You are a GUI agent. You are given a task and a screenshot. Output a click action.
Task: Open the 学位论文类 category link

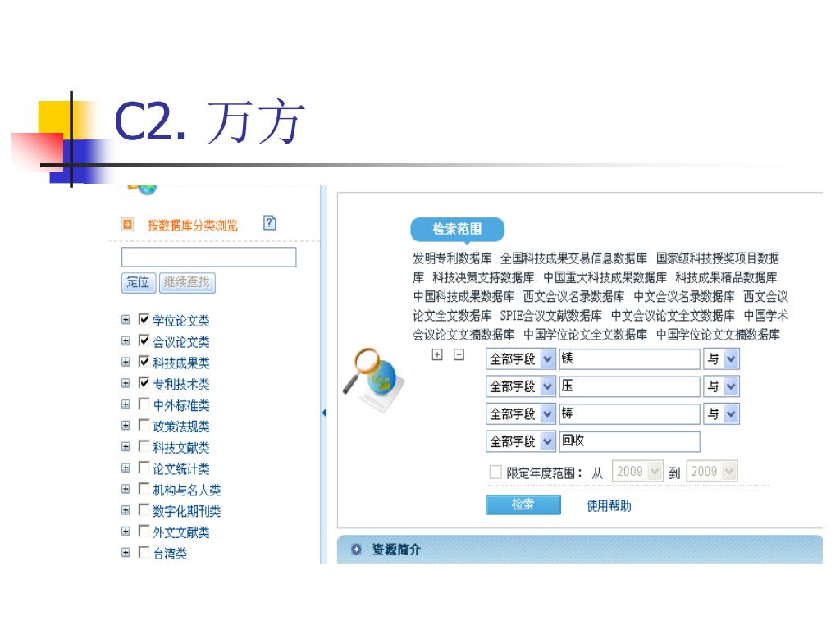click(181, 321)
